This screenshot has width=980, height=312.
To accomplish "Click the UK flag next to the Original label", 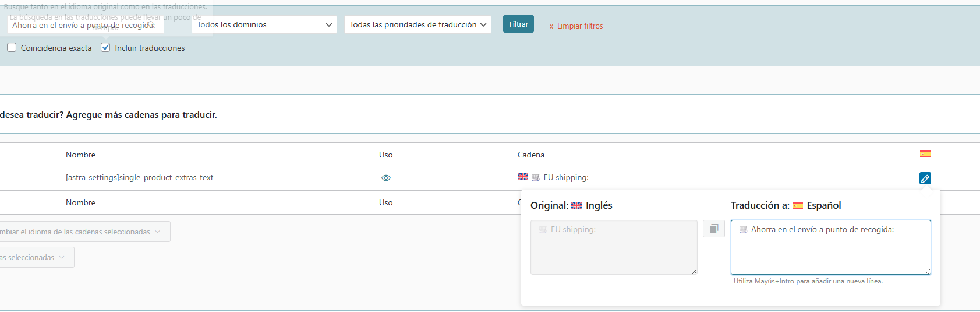I will tap(576, 206).
